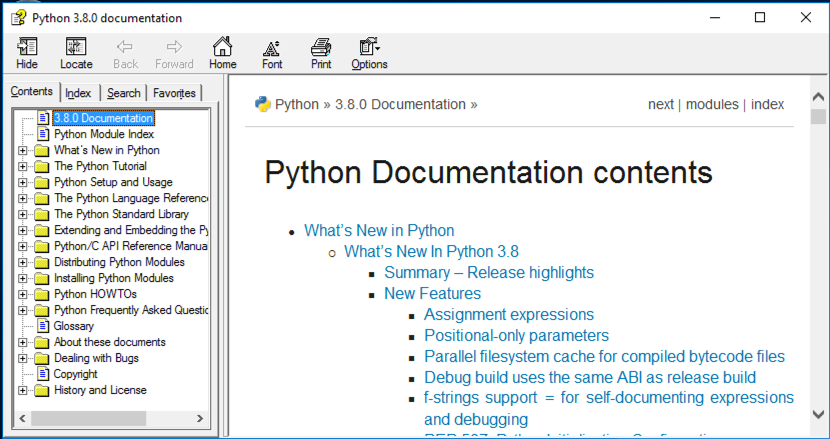The height and width of the screenshot is (439, 830).
Task: Expand The Python Tutorial node
Action: pyautogui.click(x=22, y=166)
